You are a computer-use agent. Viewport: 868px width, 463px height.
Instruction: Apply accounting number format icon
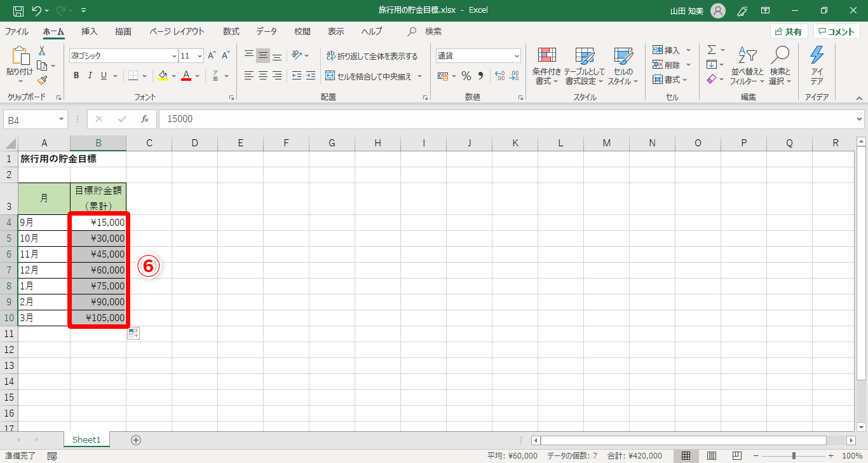pyautogui.click(x=443, y=76)
